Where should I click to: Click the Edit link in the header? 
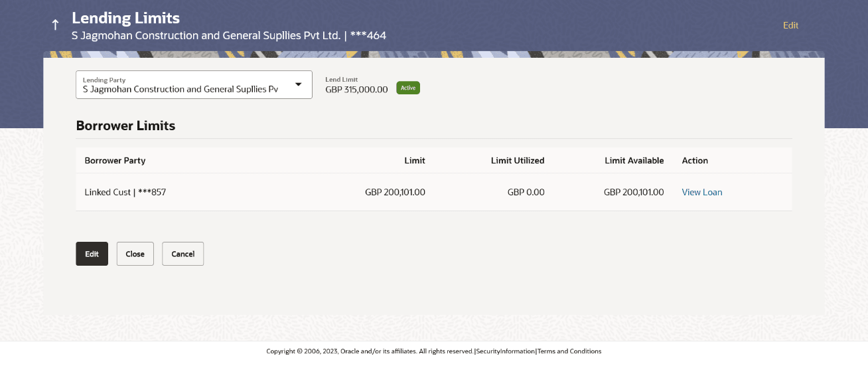point(790,25)
